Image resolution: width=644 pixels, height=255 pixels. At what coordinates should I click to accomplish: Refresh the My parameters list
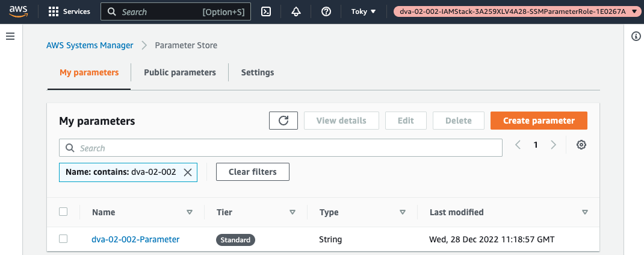283,121
